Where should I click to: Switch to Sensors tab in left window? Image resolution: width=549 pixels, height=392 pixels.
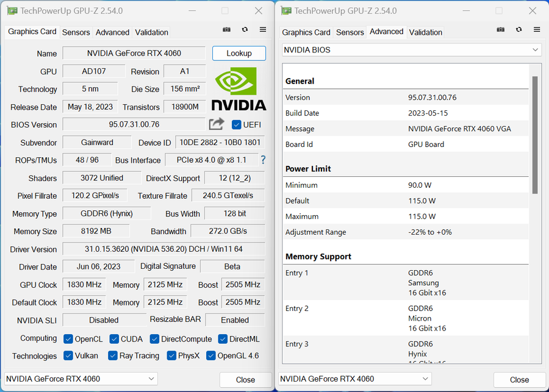pos(76,32)
